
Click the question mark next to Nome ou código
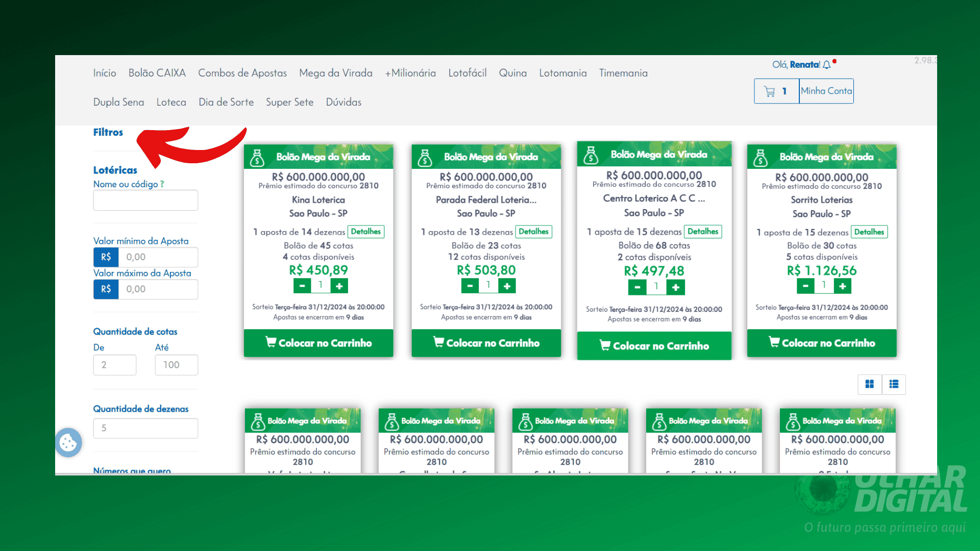162,184
